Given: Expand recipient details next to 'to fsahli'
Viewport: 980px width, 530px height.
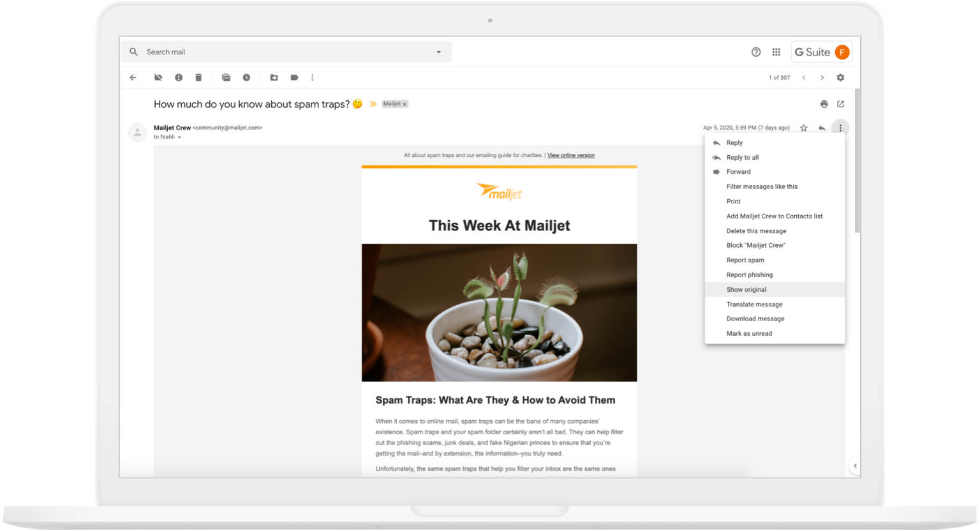Looking at the screenshot, I should (x=179, y=137).
